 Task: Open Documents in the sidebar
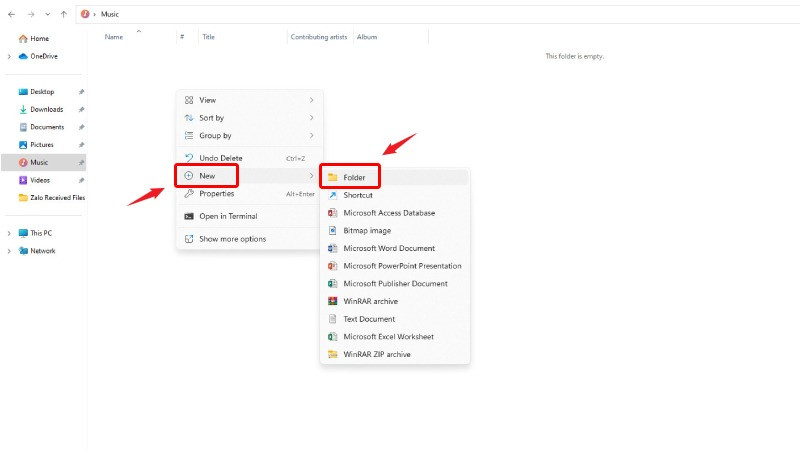tap(47, 127)
